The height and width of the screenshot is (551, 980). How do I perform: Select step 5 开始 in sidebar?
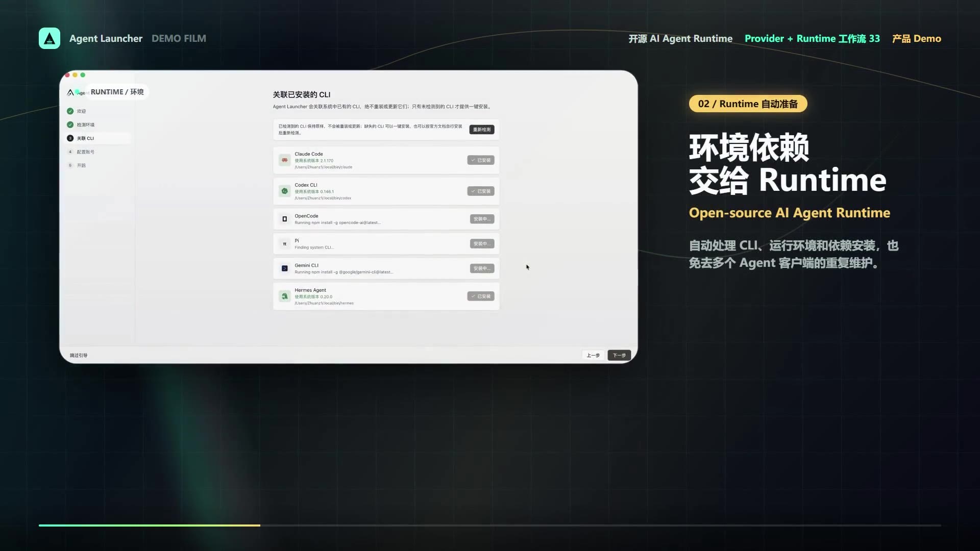click(x=98, y=165)
